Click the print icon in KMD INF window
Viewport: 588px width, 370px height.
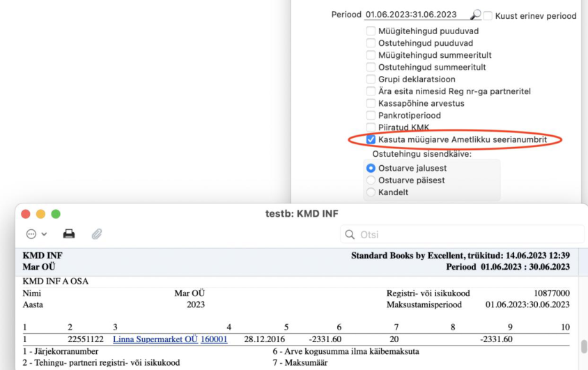[x=69, y=234]
